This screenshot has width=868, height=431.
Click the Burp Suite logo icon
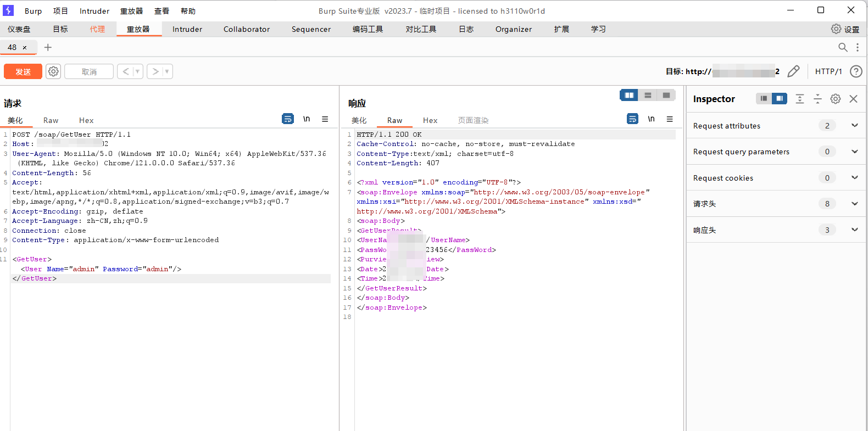click(8, 10)
